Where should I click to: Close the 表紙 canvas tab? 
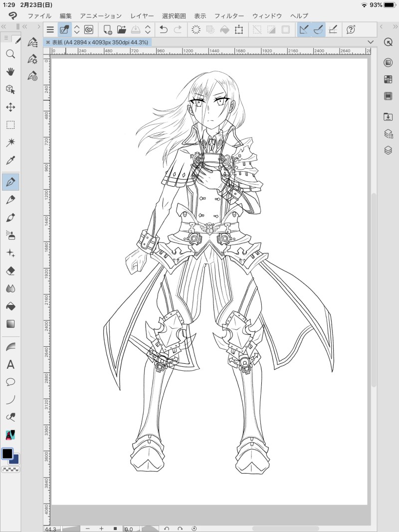click(x=48, y=42)
